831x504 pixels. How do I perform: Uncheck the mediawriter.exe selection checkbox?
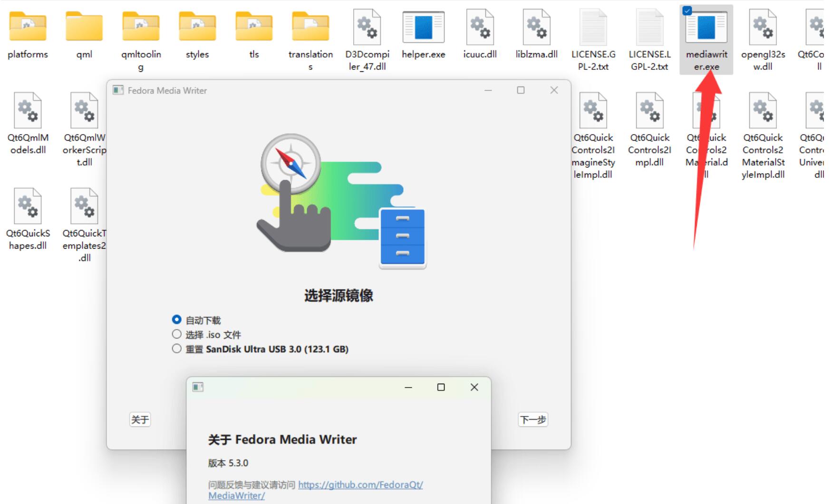687,11
